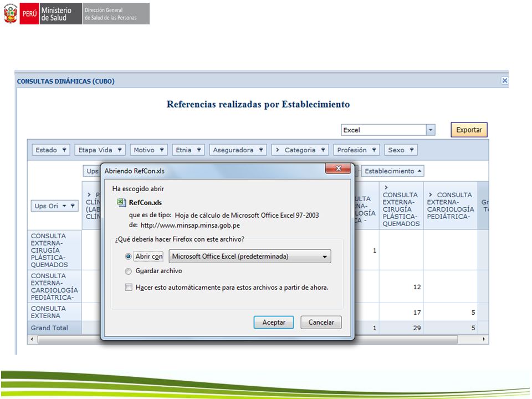The image size is (532, 399).
Task: Click the horizontal scrollbar thumb
Action: pos(248,339)
